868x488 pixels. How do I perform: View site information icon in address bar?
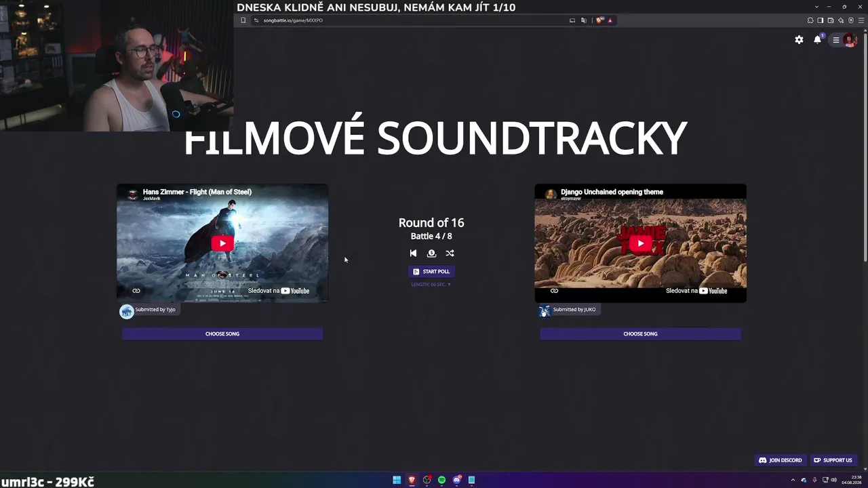tap(256, 20)
